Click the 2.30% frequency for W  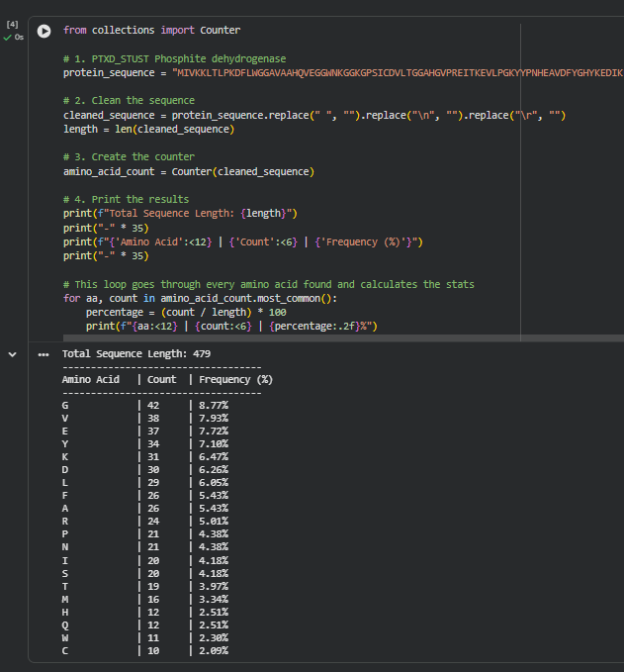click(214, 637)
